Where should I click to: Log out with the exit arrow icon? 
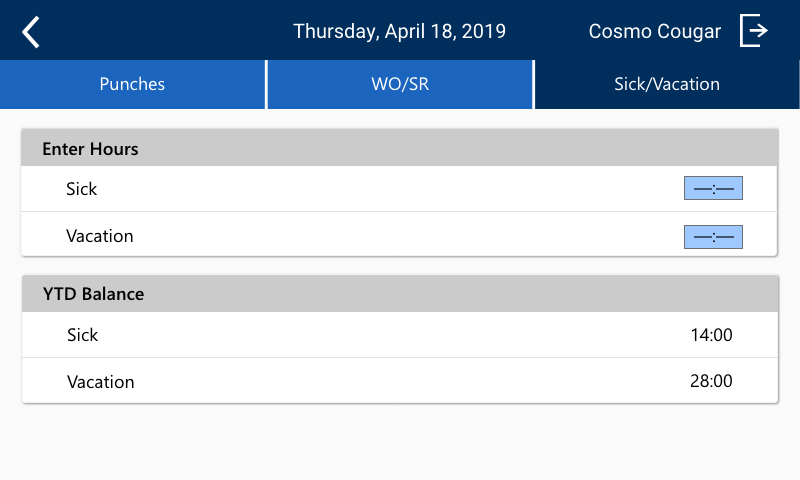(x=754, y=31)
